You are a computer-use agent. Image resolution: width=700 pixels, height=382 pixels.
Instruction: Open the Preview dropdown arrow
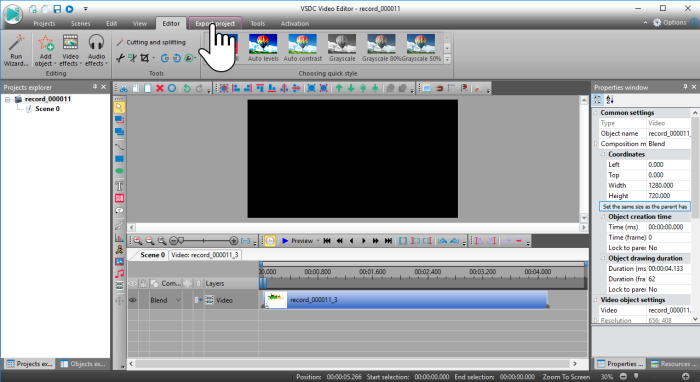(318, 241)
